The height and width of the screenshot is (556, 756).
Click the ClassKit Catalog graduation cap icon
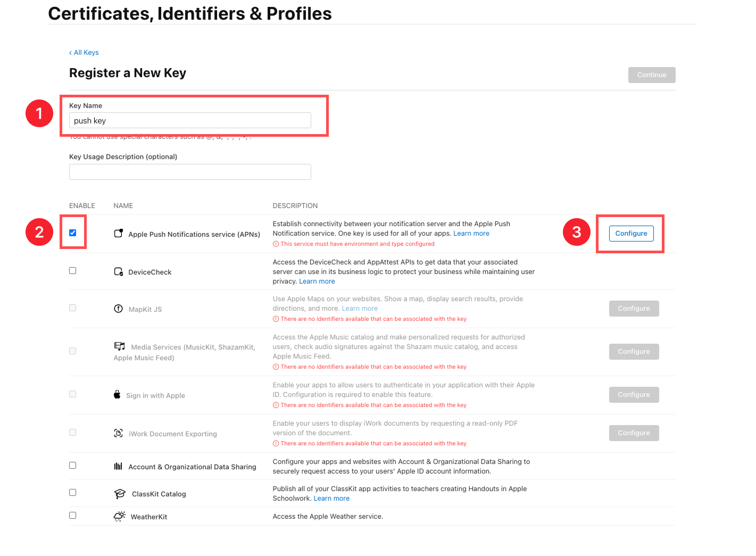(x=120, y=494)
